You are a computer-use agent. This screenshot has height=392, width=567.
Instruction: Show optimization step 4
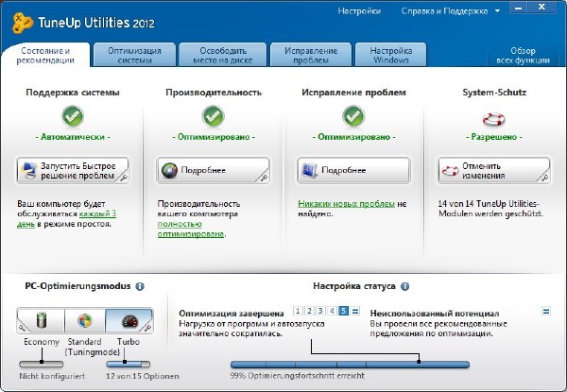coord(332,311)
